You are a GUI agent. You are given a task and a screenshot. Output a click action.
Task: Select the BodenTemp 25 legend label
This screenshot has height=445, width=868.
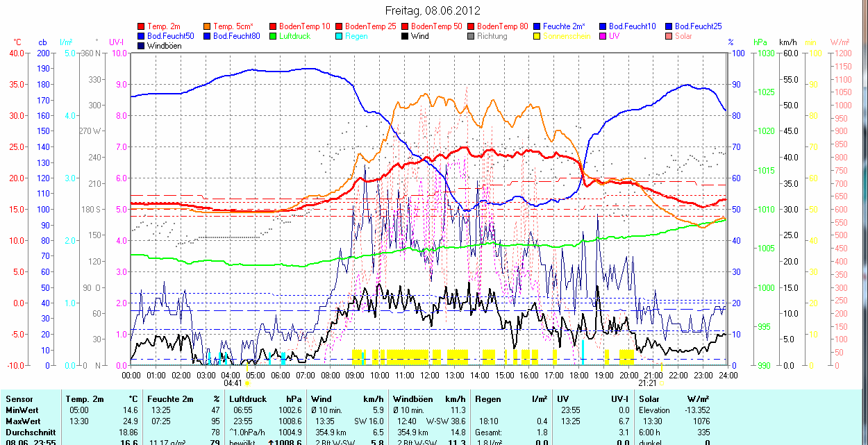click(371, 26)
